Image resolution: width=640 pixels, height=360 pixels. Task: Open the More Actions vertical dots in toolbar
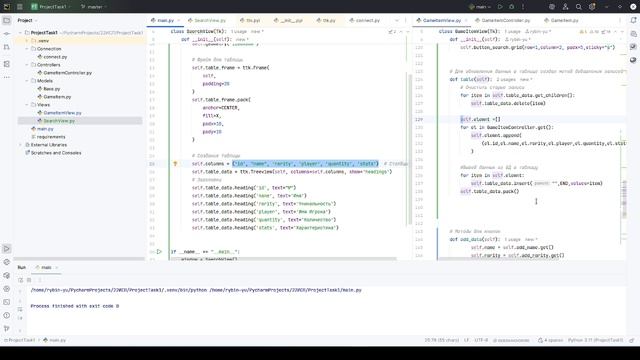523,7
